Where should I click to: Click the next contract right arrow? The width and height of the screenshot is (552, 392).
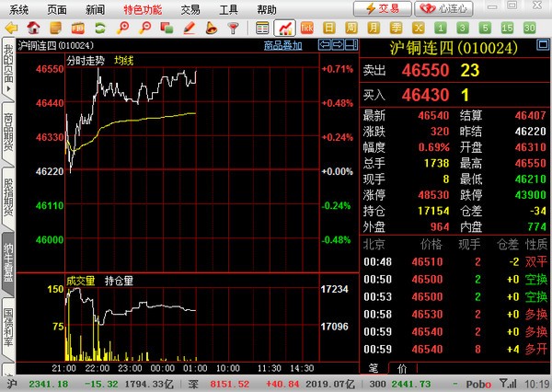click(x=338, y=45)
